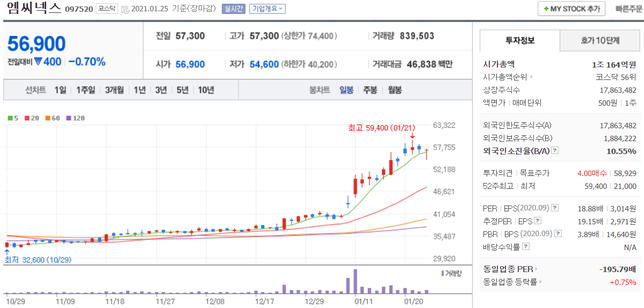
Task: Click the green 5-day moving average legend
Action: [13, 118]
